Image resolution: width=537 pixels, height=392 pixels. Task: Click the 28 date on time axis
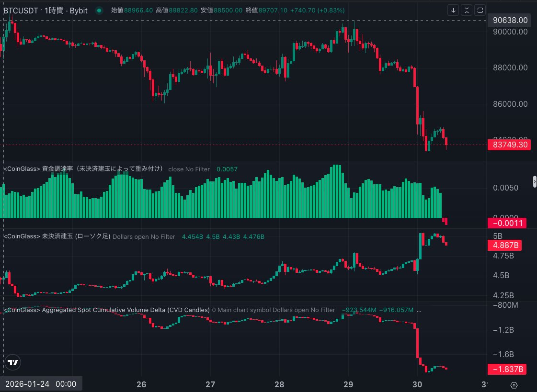point(279,384)
